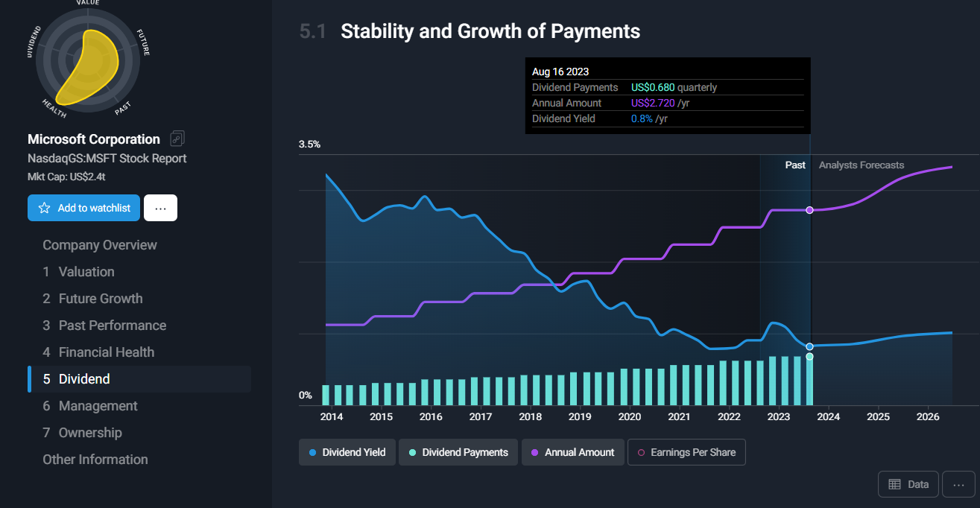Go to 7 Ownership section
This screenshot has height=508, width=980.
82,433
